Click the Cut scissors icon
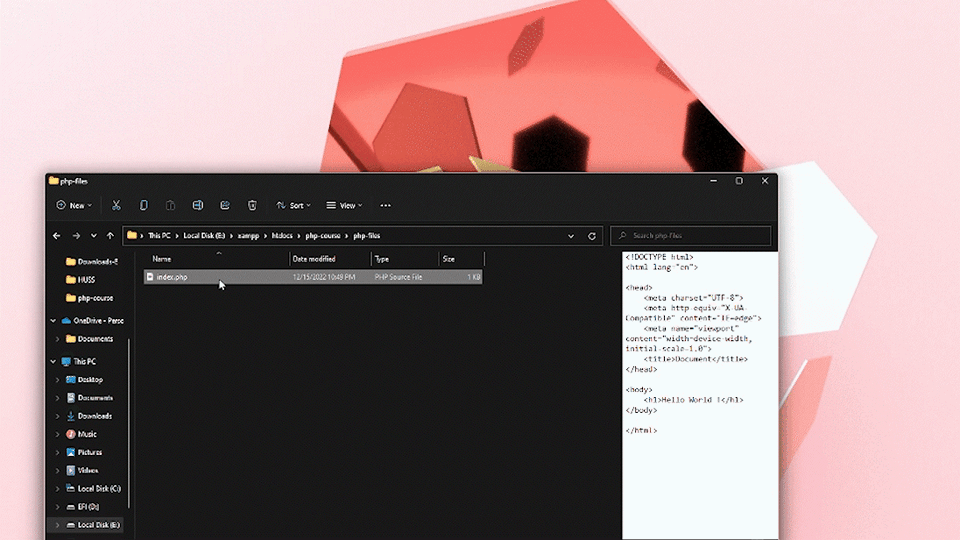 (116, 205)
